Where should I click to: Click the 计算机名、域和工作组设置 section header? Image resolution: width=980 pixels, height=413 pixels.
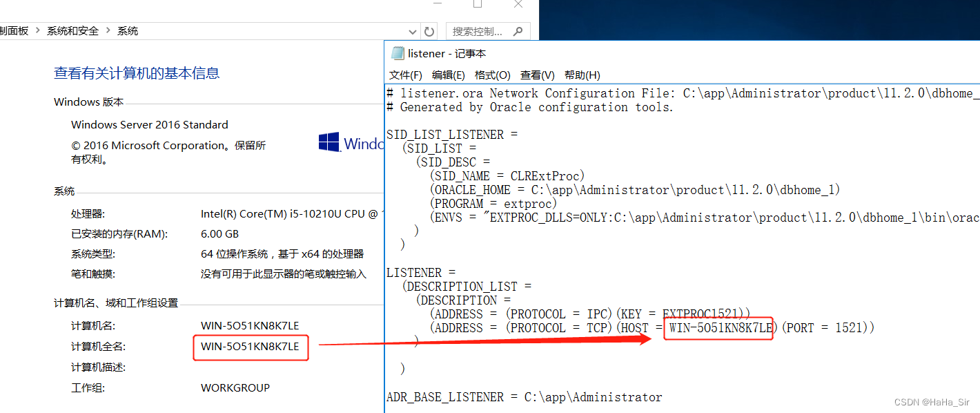(116, 303)
